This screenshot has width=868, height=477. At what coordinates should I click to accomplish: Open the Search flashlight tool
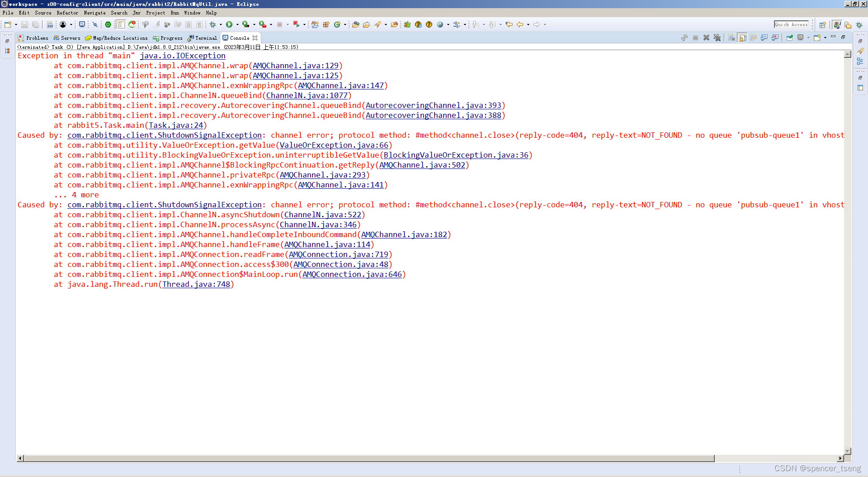click(379, 25)
